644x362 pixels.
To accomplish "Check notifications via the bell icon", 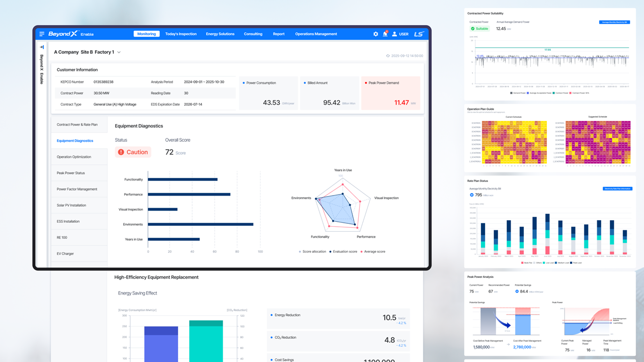I will (385, 34).
